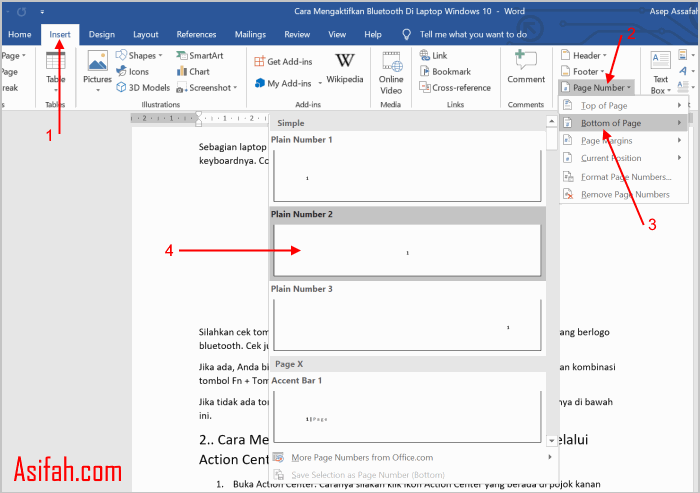Open the View tab
Viewport: 700px width, 493px height.
[337, 34]
